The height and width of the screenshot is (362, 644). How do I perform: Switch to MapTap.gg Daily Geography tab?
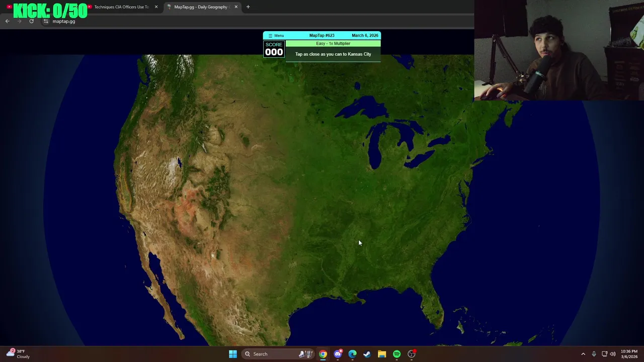pos(201,7)
